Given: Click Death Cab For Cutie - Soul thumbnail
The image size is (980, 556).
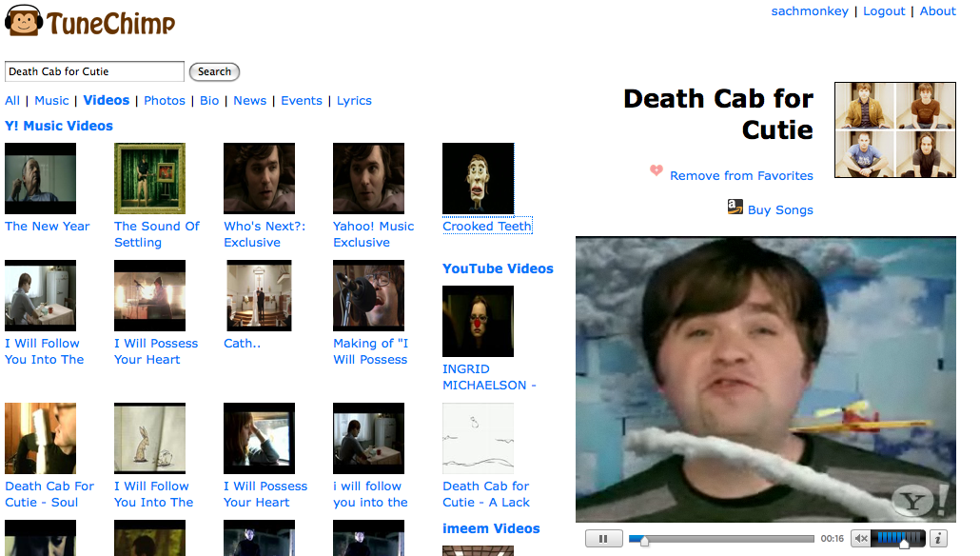Looking at the screenshot, I should pos(41,438).
